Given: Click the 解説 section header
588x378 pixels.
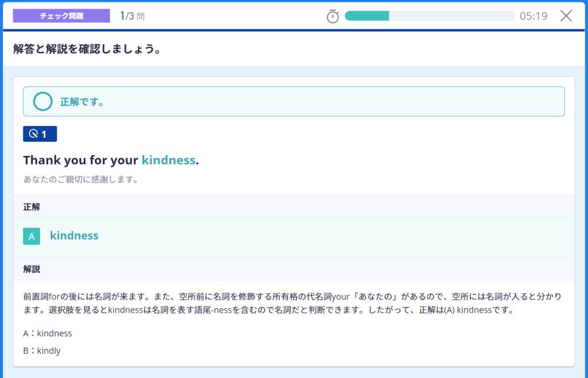Looking at the screenshot, I should coord(32,269).
